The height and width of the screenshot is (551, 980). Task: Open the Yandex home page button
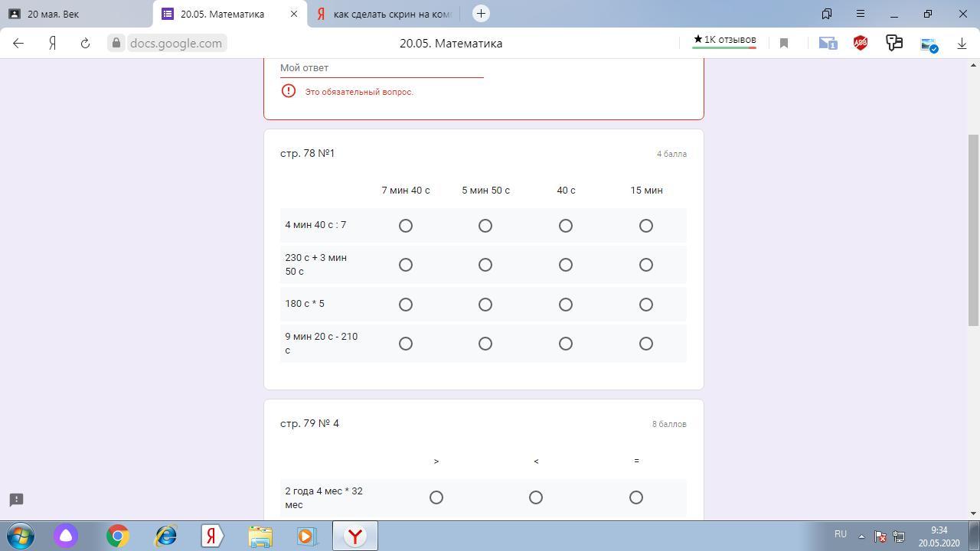click(x=52, y=44)
